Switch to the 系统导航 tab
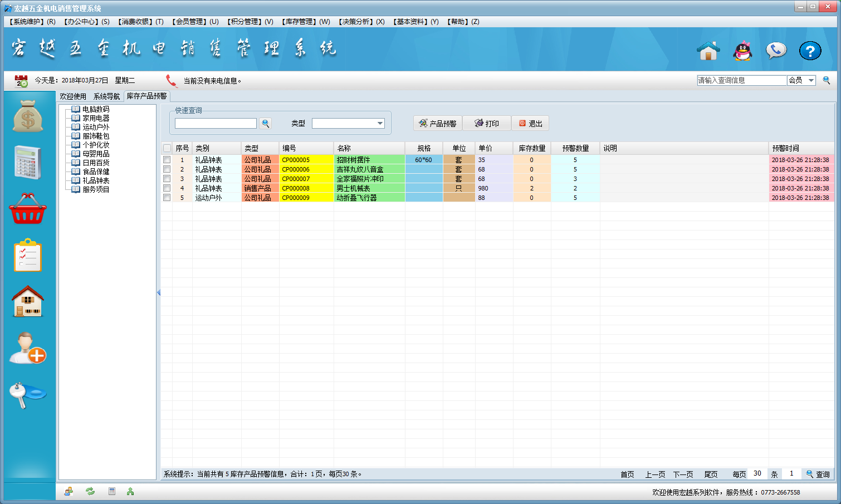 [106, 96]
